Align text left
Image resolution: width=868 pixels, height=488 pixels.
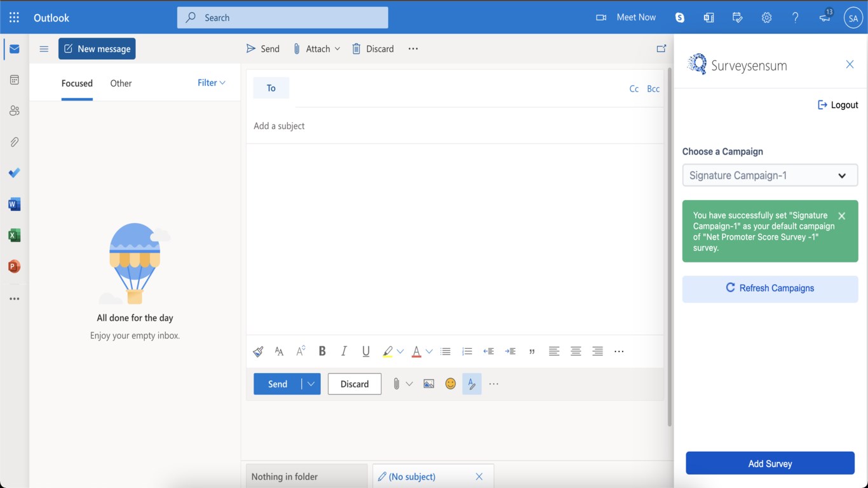554,351
